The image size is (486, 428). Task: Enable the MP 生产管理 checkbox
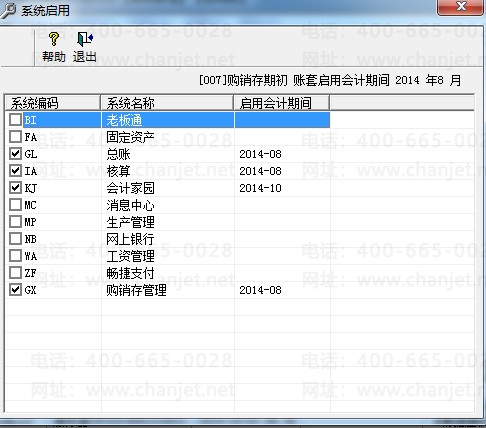point(15,222)
